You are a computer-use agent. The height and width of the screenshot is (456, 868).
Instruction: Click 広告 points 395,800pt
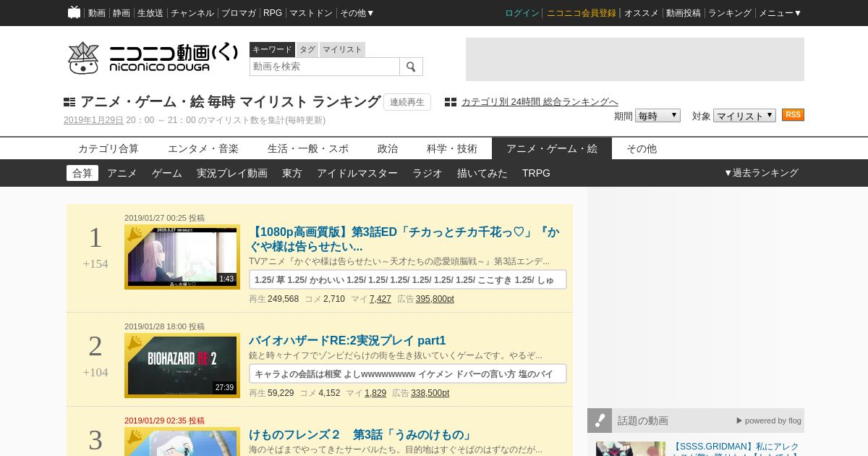(x=435, y=299)
